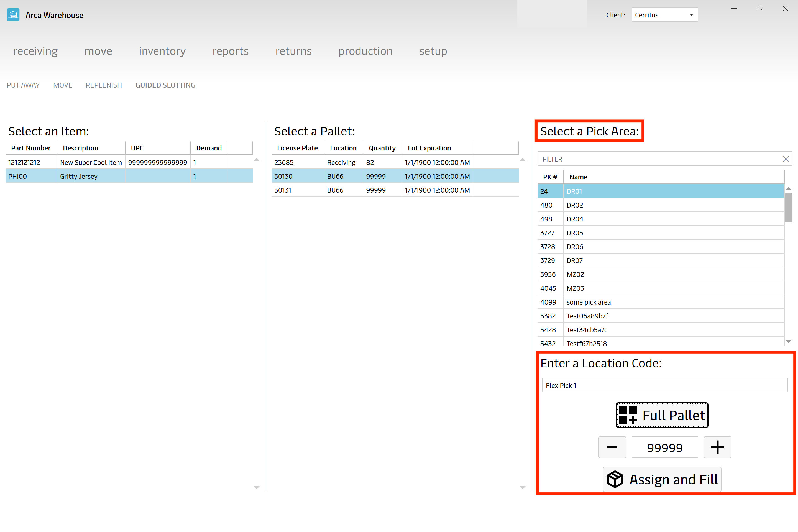
Task: Select pick area DR07
Action: click(x=661, y=260)
